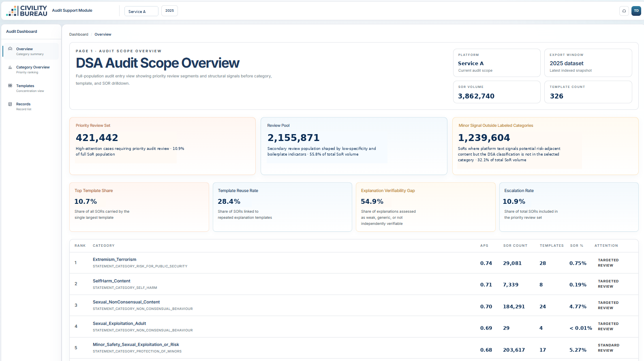Click the Audit Support Module title
This screenshot has width=644, height=361.
(72, 11)
